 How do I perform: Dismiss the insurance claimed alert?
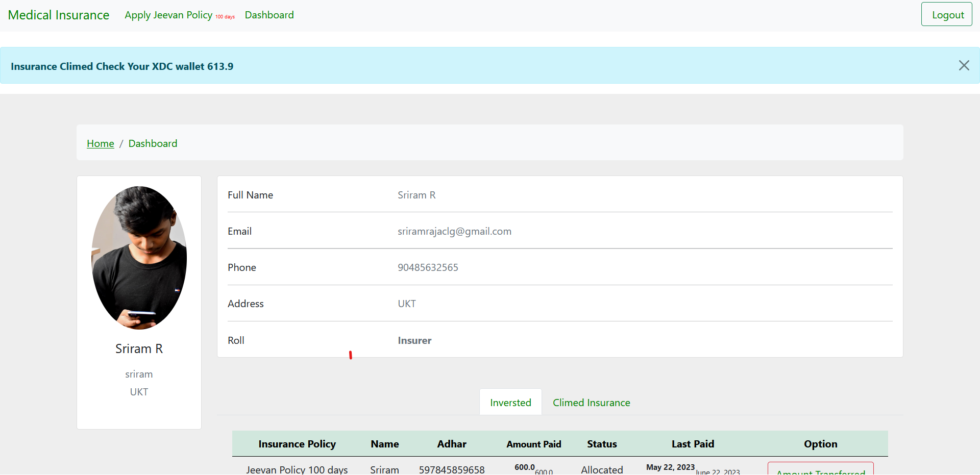[x=964, y=65]
